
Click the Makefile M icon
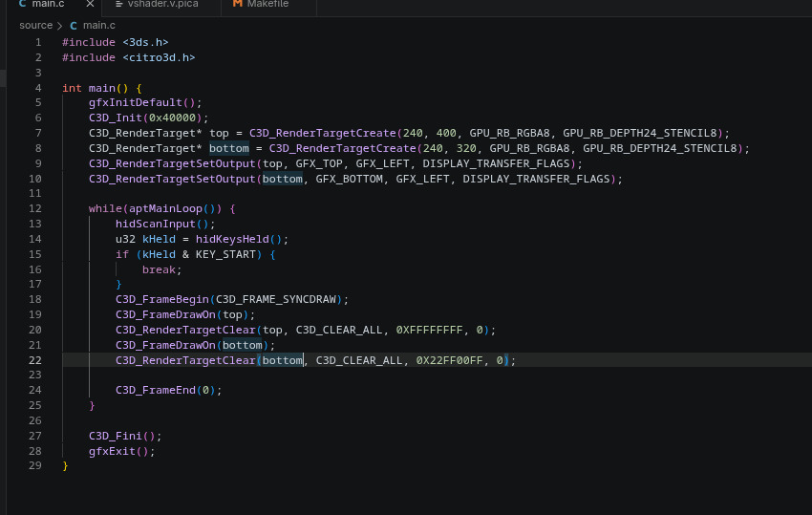coord(238,4)
